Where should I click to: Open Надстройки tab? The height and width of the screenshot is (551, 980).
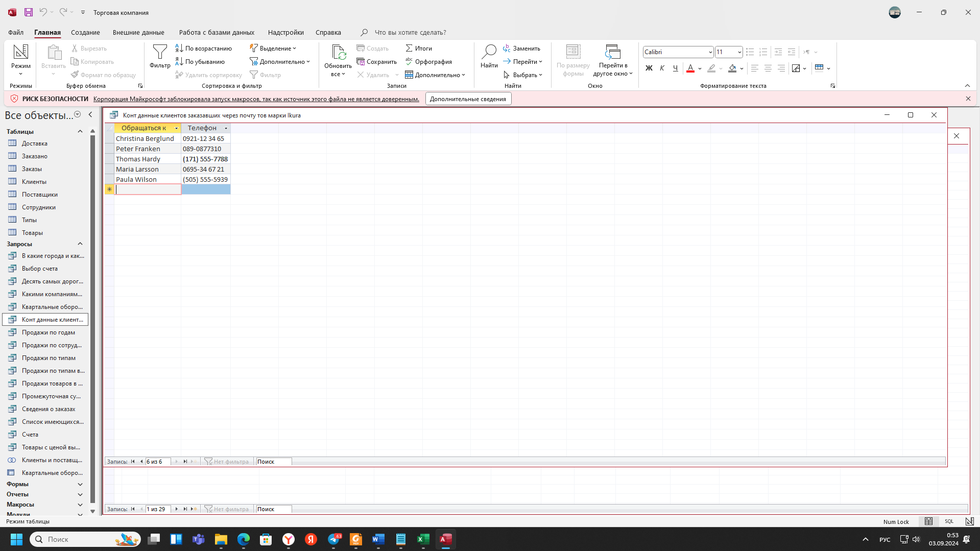coord(285,32)
